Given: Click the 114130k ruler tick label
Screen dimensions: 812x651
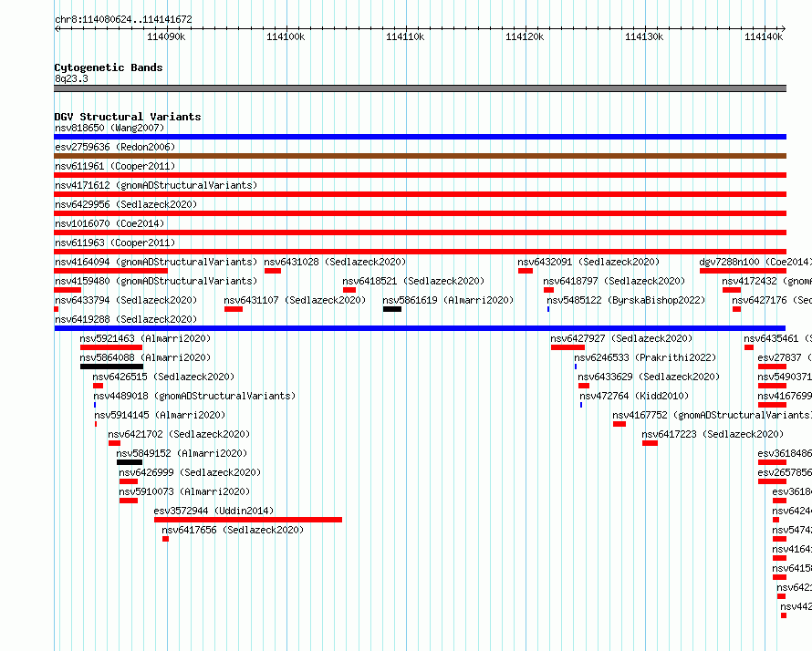Looking at the screenshot, I should [644, 36].
